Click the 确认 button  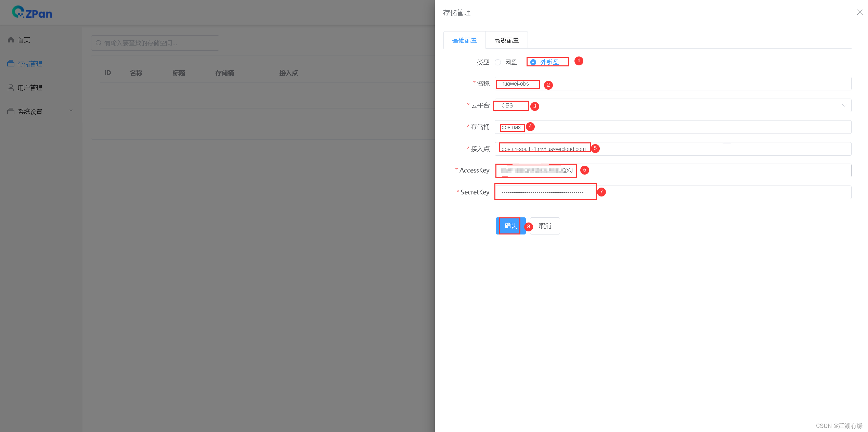click(x=510, y=226)
